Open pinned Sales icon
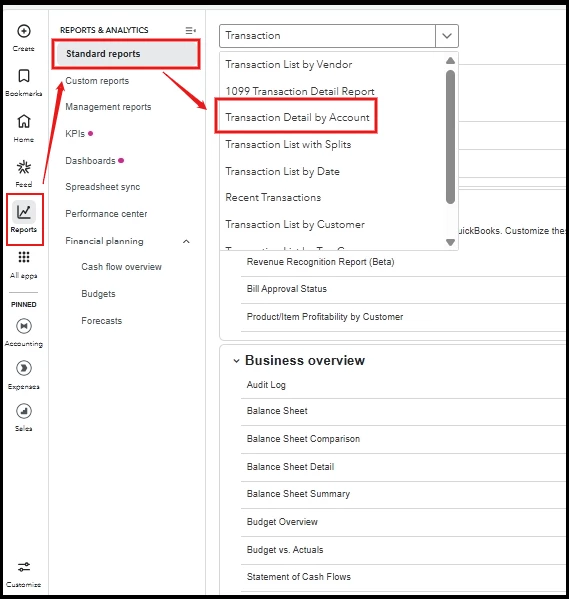 pyautogui.click(x=24, y=411)
